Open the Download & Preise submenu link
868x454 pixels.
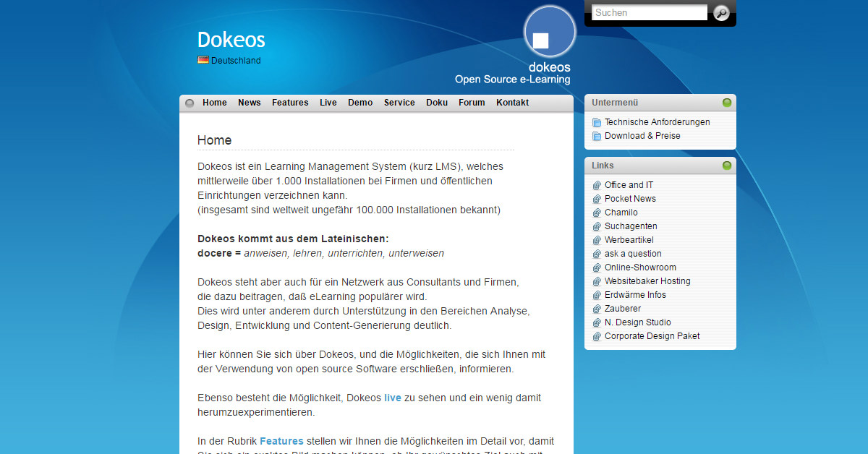point(642,136)
